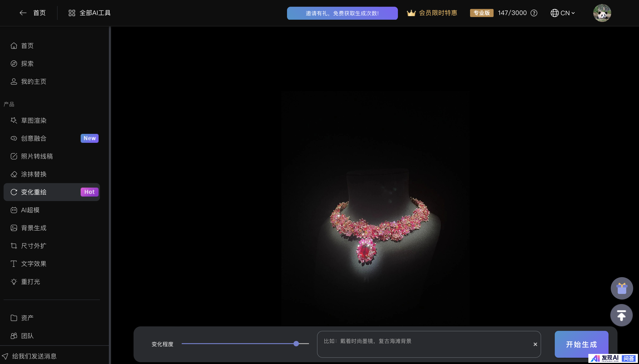
Task: Open 全部AI工具 menu label
Action: [95, 13]
